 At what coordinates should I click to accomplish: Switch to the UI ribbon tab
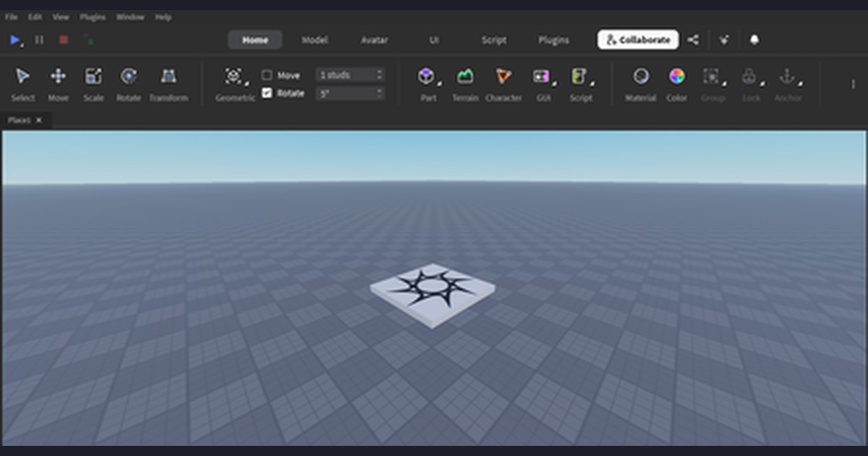(434, 40)
